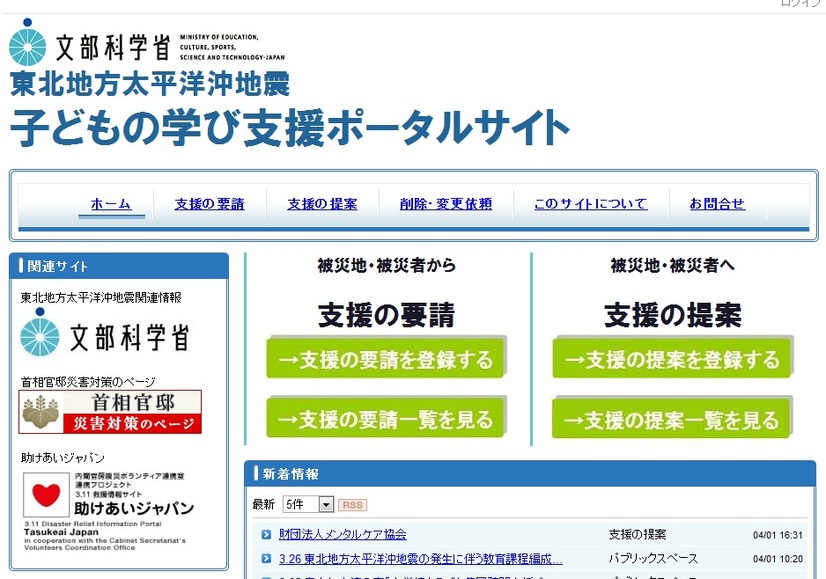826x579 pixels.
Task: Open the ホーム navigation tab
Action: 111,203
